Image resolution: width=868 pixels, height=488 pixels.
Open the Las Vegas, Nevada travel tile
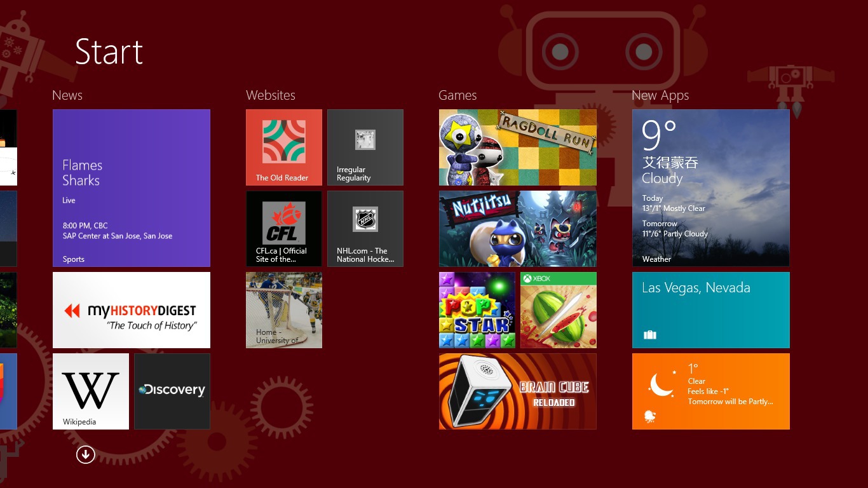tap(711, 310)
